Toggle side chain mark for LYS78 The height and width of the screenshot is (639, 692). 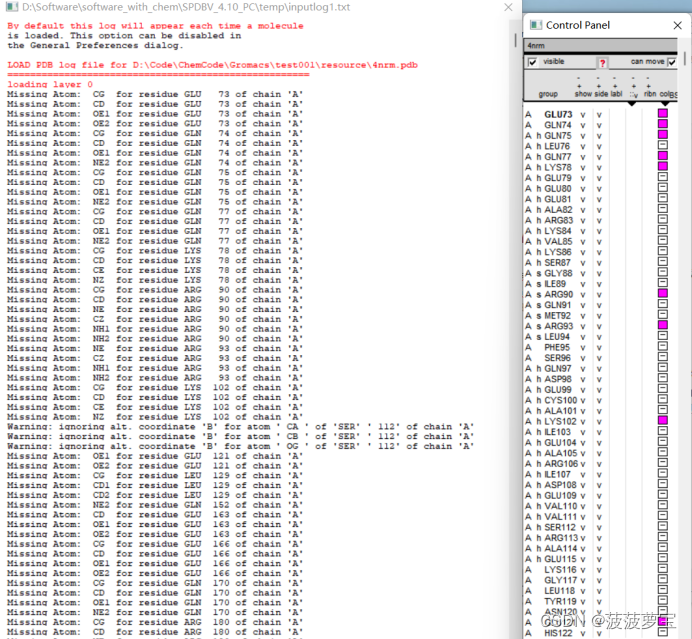pyautogui.click(x=599, y=168)
